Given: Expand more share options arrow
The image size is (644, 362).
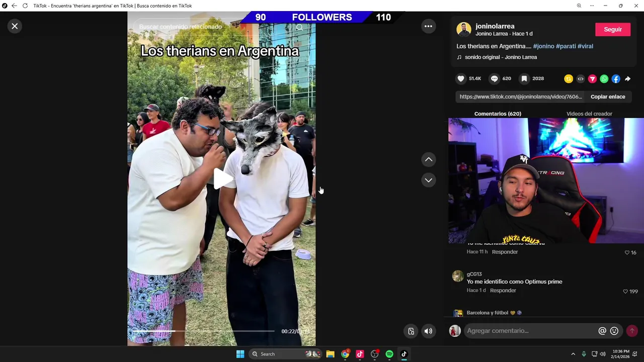Looking at the screenshot, I should 628,79.
